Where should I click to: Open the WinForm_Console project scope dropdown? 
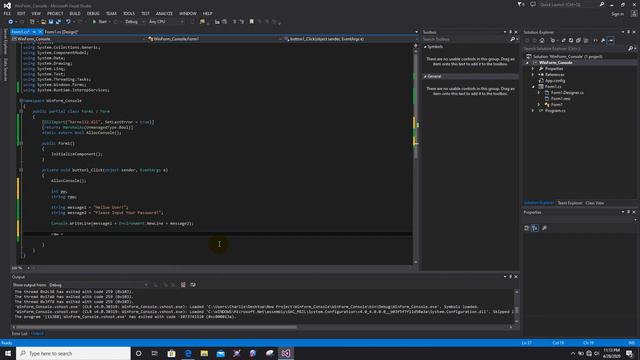78,39
